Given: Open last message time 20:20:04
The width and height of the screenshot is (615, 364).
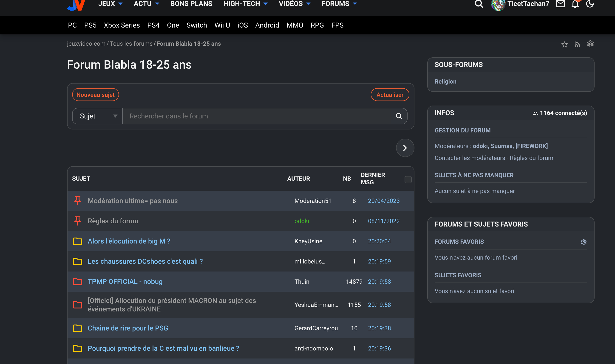Looking at the screenshot, I should 379,241.
